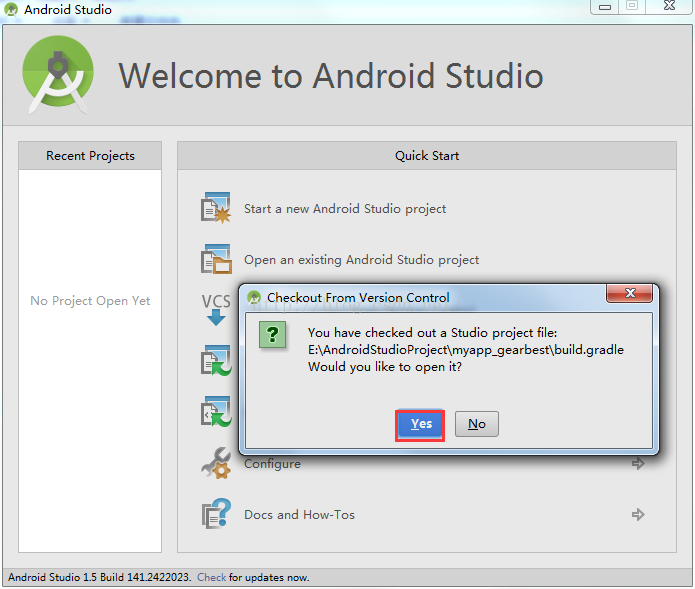Viewport: 695px width, 589px height.
Task: Expand the Docs and How-Tos arrow
Action: tap(638, 515)
